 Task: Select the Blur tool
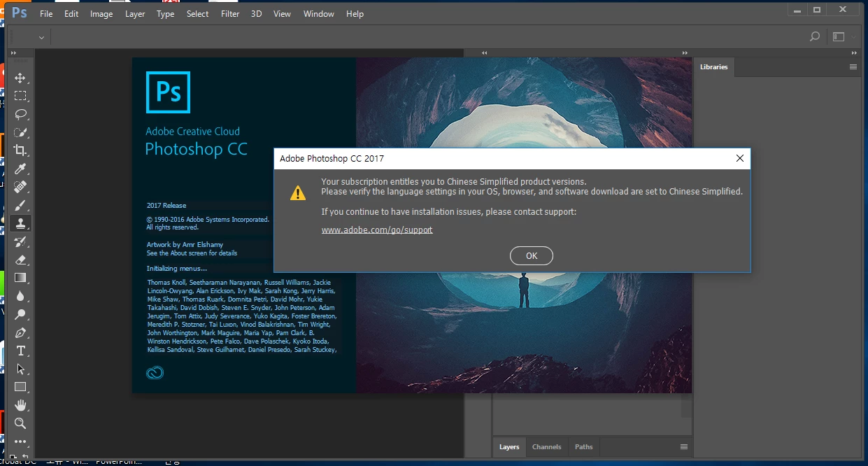20,296
